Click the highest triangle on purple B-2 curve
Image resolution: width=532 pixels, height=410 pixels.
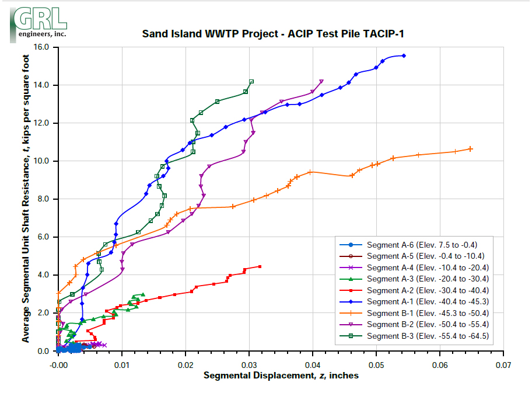(321, 82)
